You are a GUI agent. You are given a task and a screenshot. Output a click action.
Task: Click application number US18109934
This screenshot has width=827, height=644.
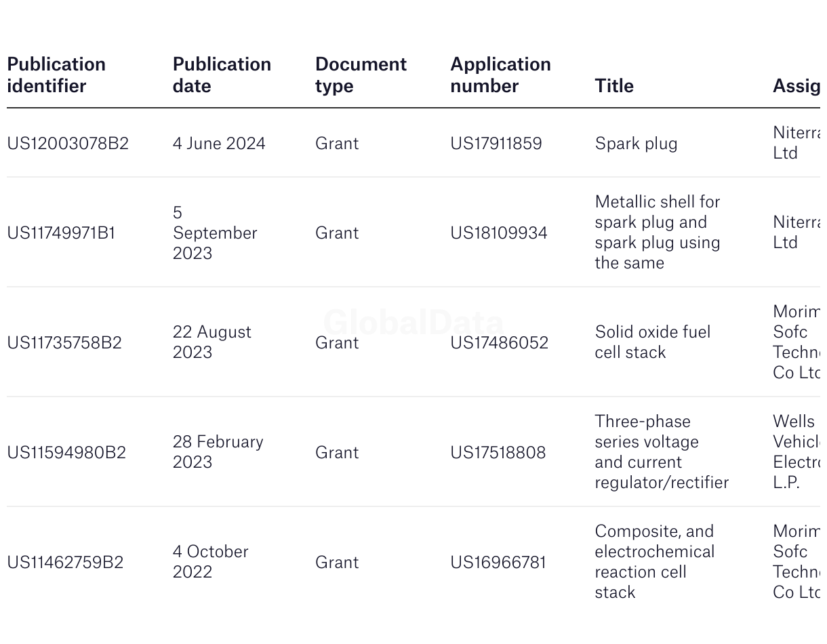point(499,233)
